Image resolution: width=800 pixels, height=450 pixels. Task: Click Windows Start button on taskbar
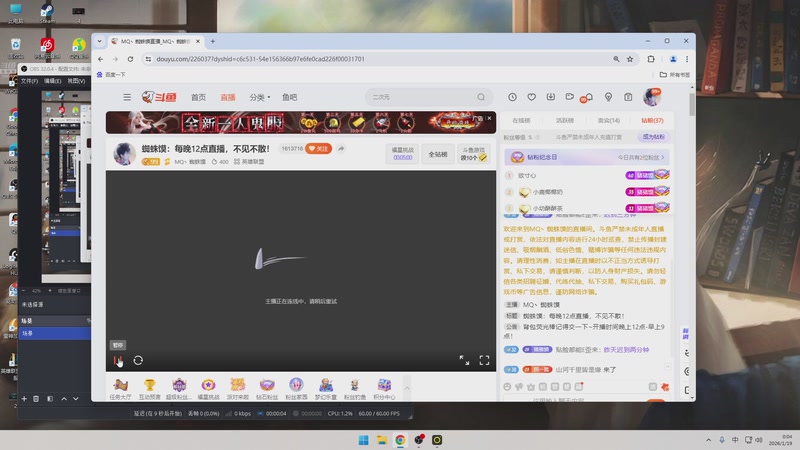tap(363, 440)
